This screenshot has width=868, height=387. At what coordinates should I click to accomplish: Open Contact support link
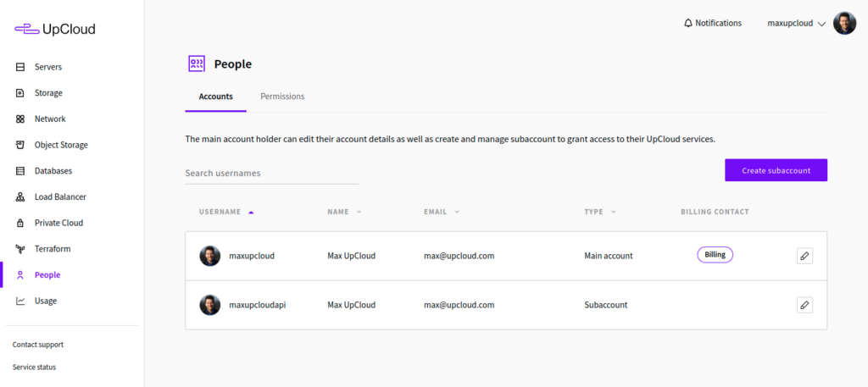tap(38, 345)
